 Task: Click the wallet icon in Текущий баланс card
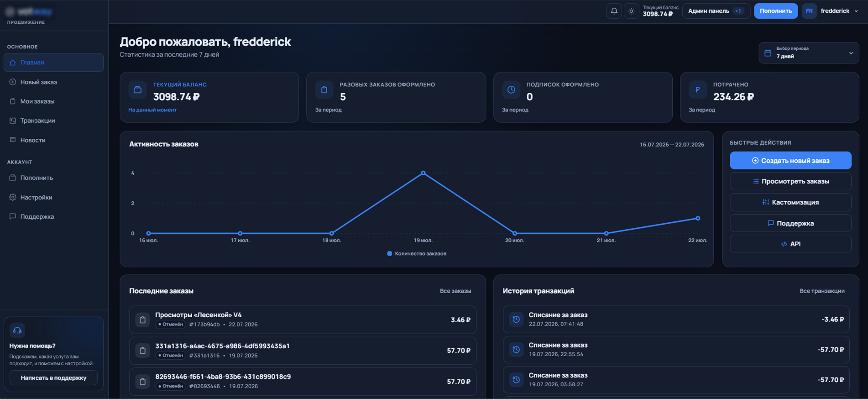pyautogui.click(x=137, y=90)
